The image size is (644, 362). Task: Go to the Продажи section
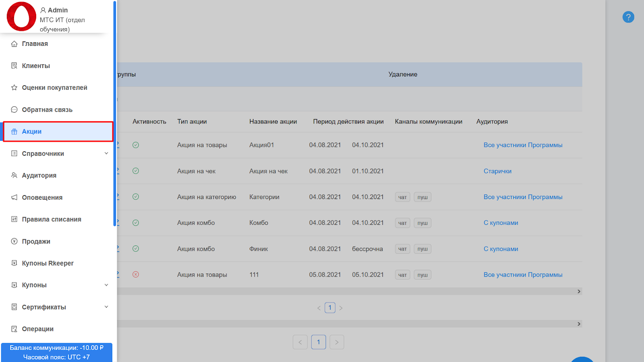click(36, 241)
